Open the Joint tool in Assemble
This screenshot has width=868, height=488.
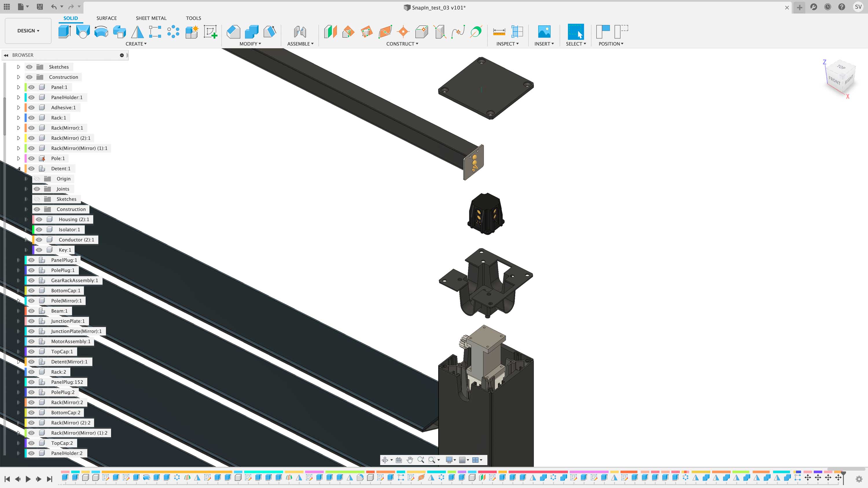(300, 32)
